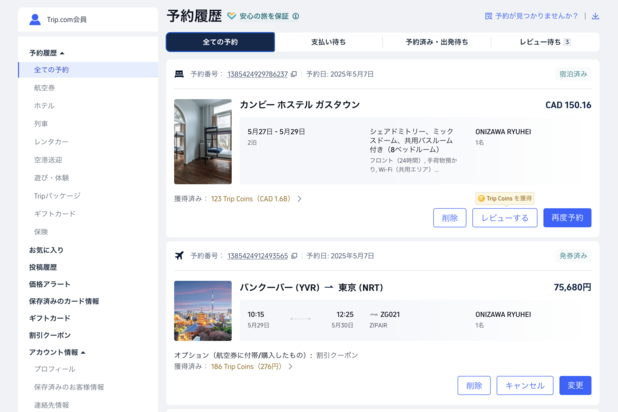Viewport: 618px width, 412px height.
Task: Click the 予約が見つかりませんか？ link
Action: (536, 16)
